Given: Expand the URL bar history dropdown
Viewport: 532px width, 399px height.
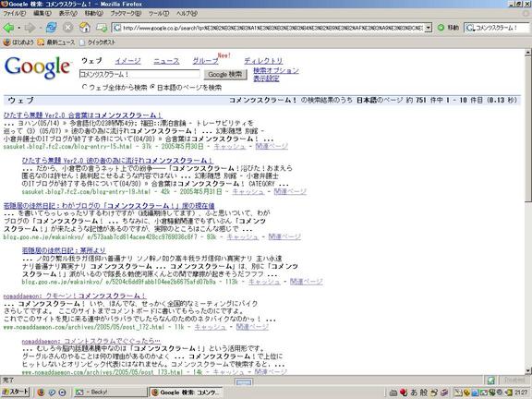Looking at the screenshot, I should tap(429, 28).
